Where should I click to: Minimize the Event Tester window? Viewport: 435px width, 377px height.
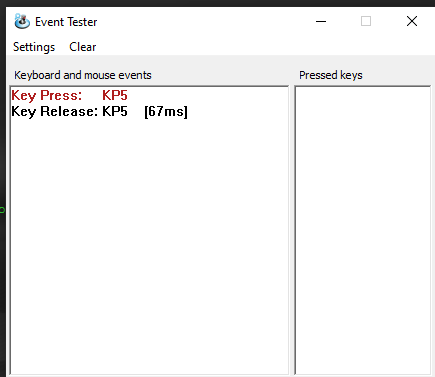click(x=321, y=22)
